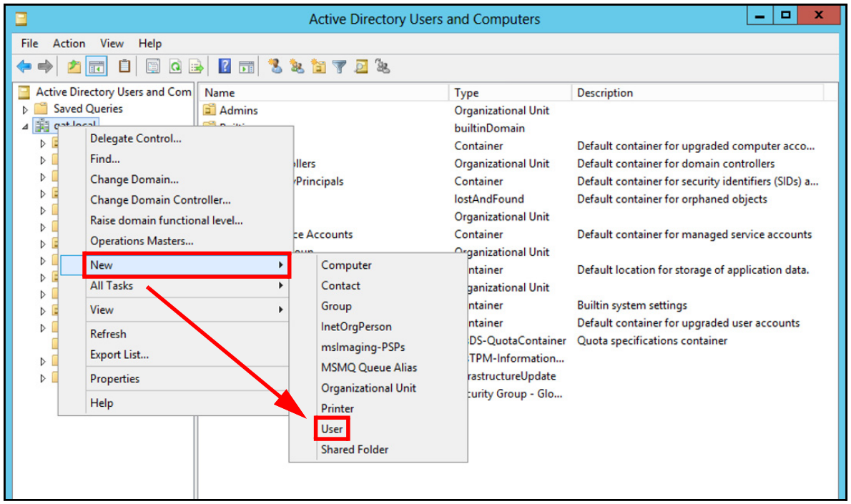The image size is (851, 504).
Task: Open the File menu
Action: pyautogui.click(x=29, y=44)
